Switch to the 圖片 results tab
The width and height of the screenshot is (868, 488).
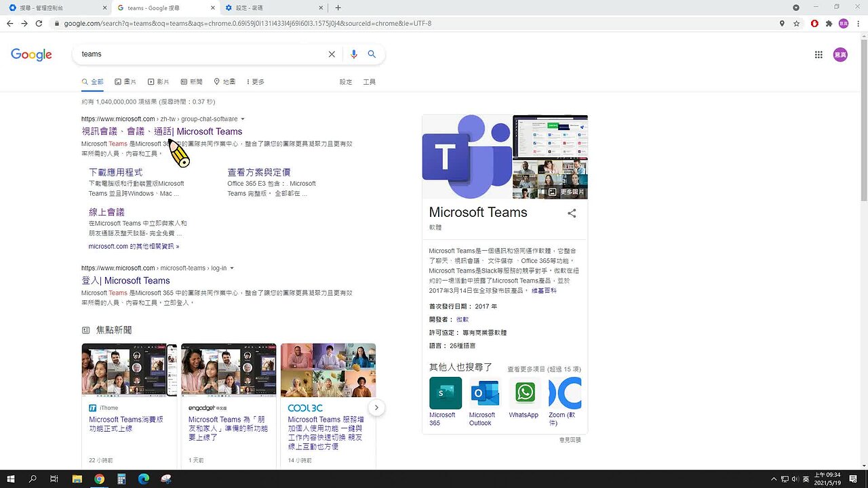[x=125, y=82]
